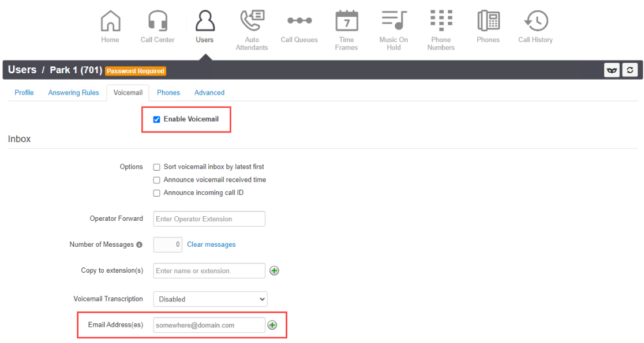Open Phone Numbers keypad icon
The width and height of the screenshot is (644, 343).
[x=441, y=21]
